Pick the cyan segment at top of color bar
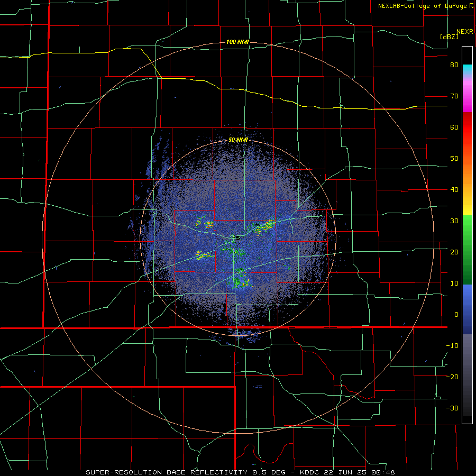 tap(467, 68)
